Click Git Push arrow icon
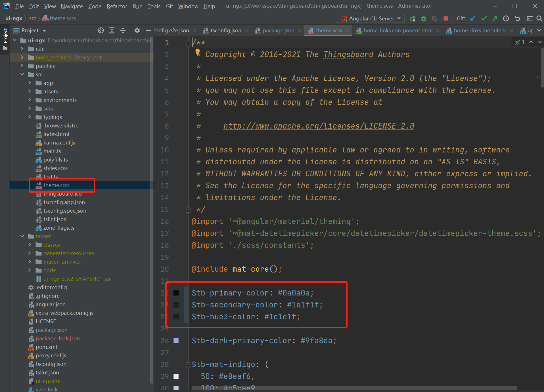Image resolution: width=544 pixels, height=392 pixels. click(495, 18)
